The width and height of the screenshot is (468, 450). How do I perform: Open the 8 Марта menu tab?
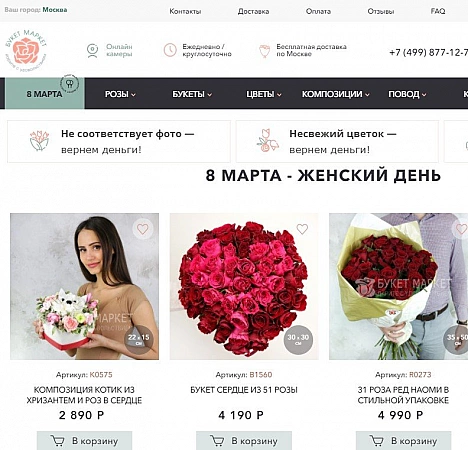pyautogui.click(x=45, y=94)
